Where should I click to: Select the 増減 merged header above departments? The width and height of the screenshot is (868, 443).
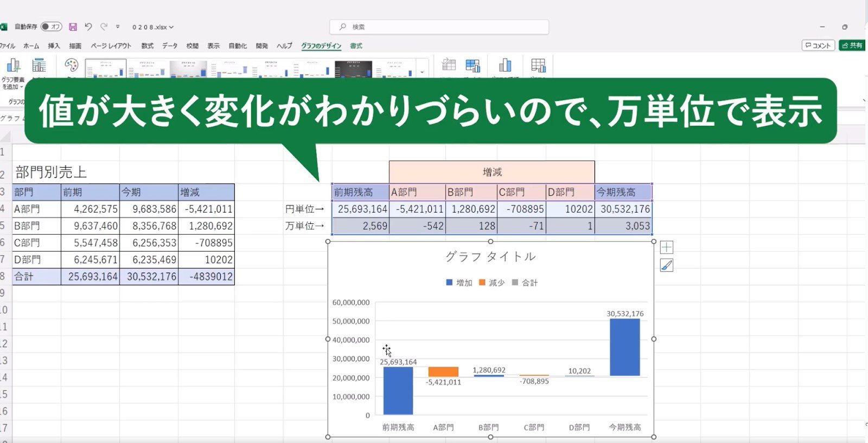click(492, 172)
